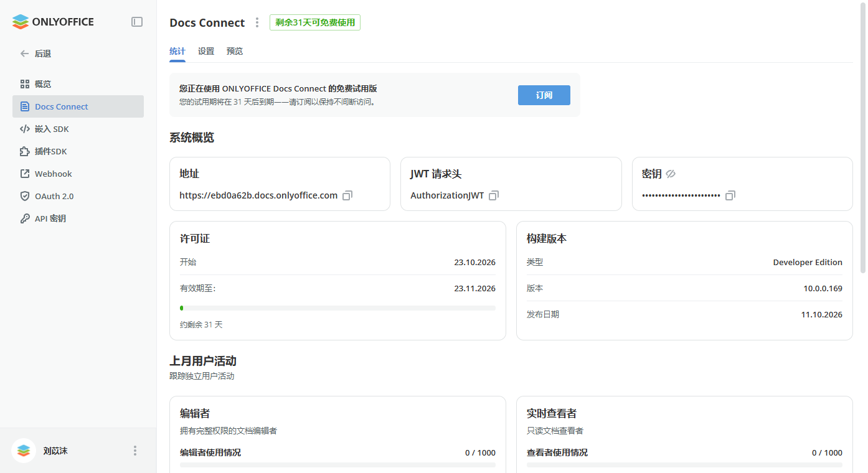Copy the AuthorizationJWT header value
868x473 pixels.
(494, 195)
